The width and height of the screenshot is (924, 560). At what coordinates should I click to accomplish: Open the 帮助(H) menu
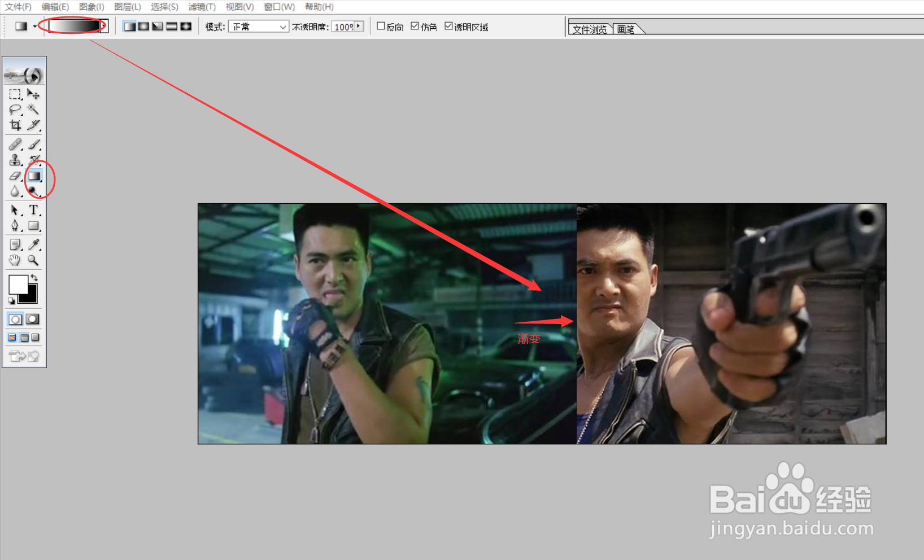point(319,7)
